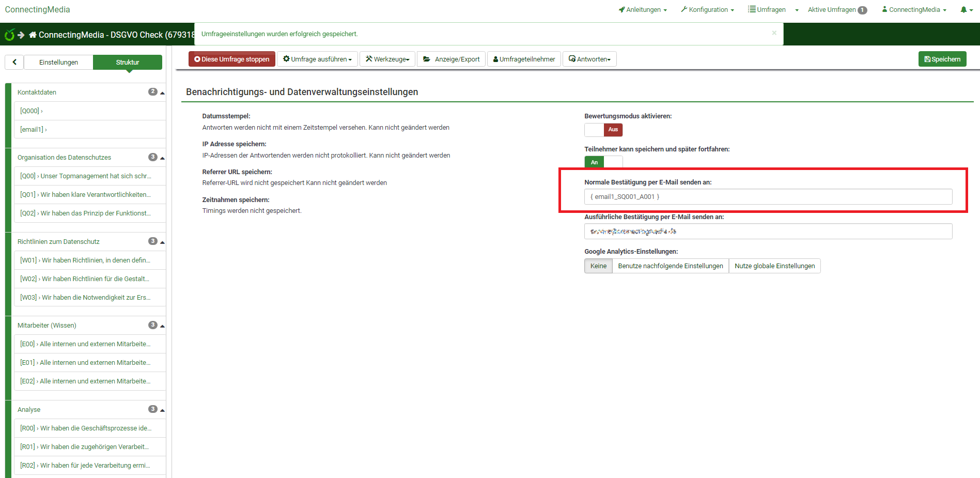Open the Konfiguration menu
The image size is (980, 478).
point(707,10)
